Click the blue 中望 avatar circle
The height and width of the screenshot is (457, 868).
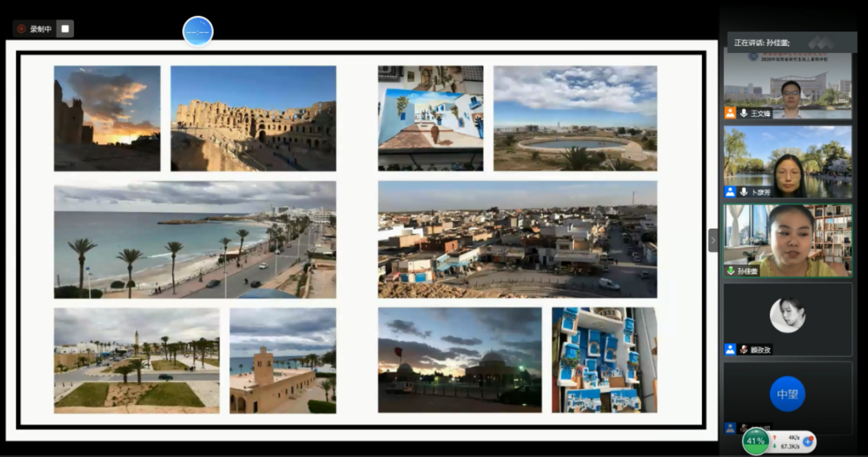point(787,394)
